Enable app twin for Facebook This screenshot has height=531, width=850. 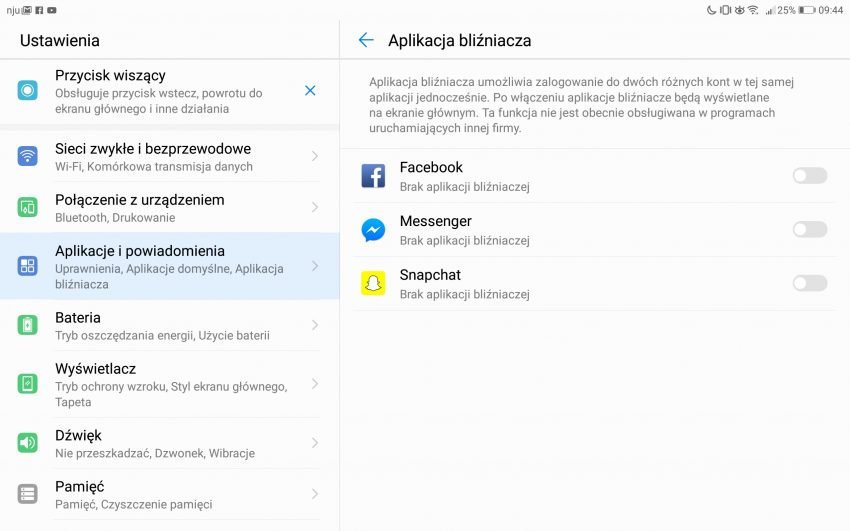click(809, 176)
